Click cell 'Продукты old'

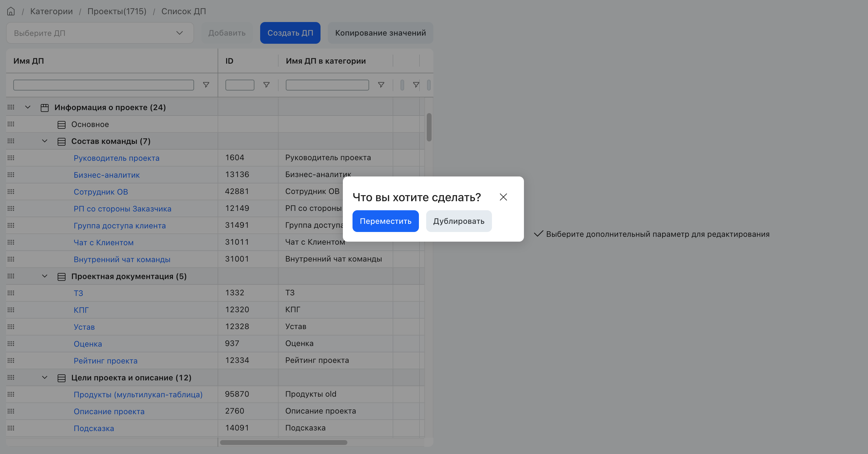coord(311,394)
